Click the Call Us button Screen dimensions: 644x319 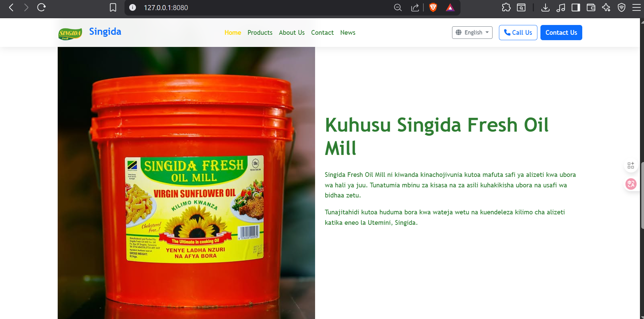point(518,32)
